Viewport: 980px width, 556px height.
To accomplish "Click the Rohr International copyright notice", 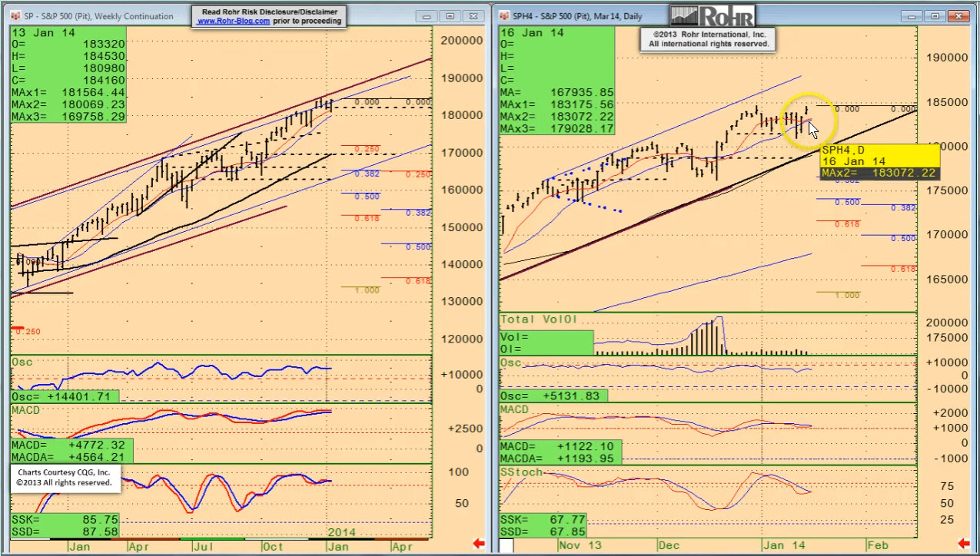I will click(x=708, y=39).
